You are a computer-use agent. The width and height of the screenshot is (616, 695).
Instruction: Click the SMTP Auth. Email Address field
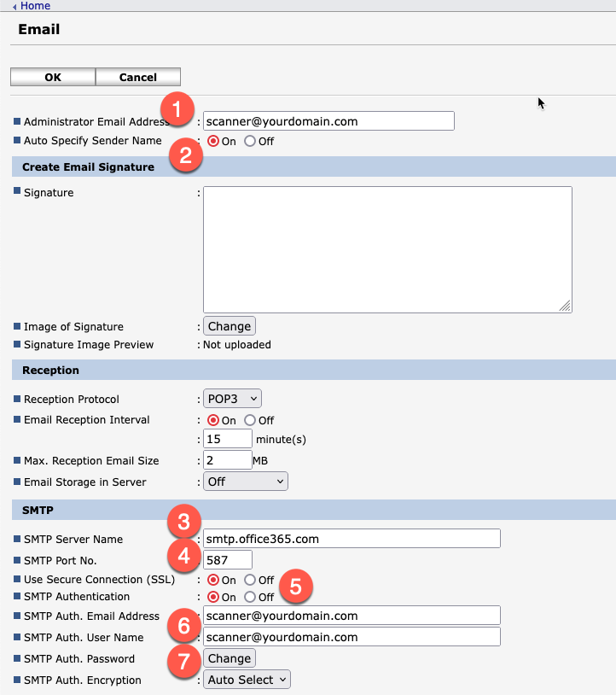point(352,616)
